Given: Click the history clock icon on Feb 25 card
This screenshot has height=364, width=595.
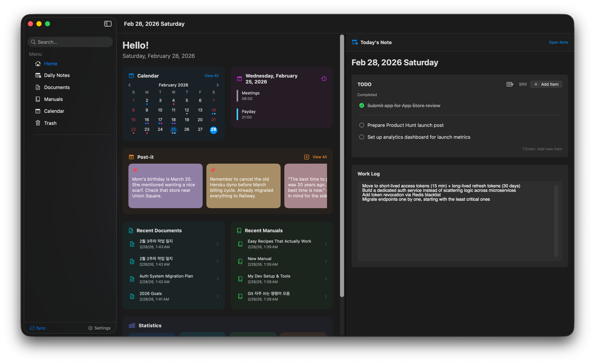Looking at the screenshot, I should 324,78.
